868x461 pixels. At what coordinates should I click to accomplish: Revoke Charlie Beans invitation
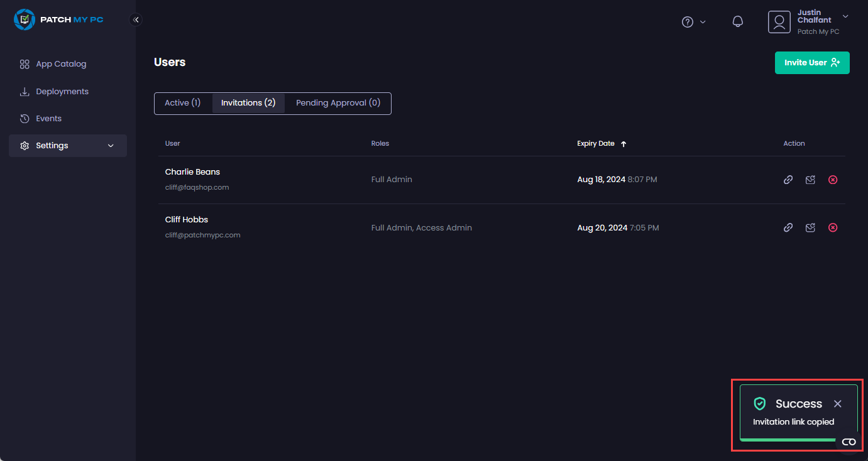point(833,180)
